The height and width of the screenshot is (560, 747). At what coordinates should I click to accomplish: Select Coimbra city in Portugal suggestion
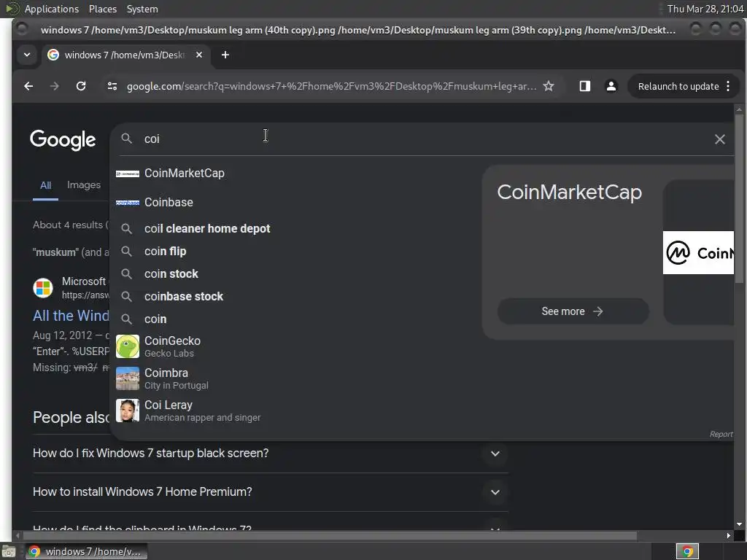point(295,378)
